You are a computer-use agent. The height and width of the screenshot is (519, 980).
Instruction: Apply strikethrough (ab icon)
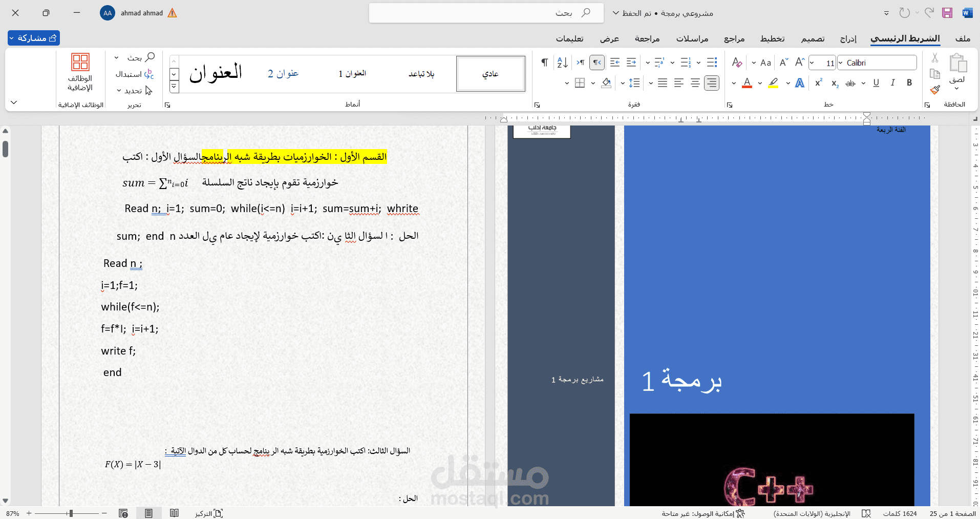click(850, 83)
